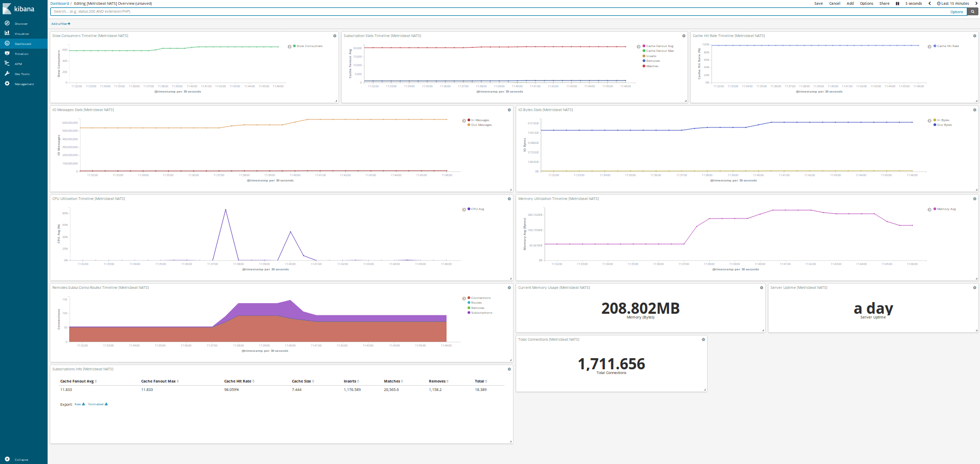Screen dimensions: 980x464
Task: Export table data as Raw
Action: 79,404
